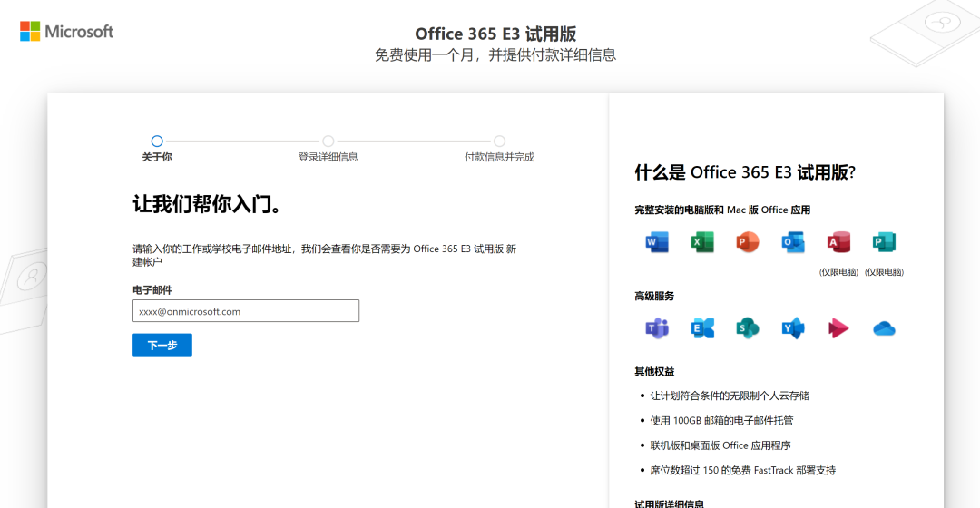Click (仅限电脑) under the Access icon
980x508 pixels.
[x=838, y=272]
